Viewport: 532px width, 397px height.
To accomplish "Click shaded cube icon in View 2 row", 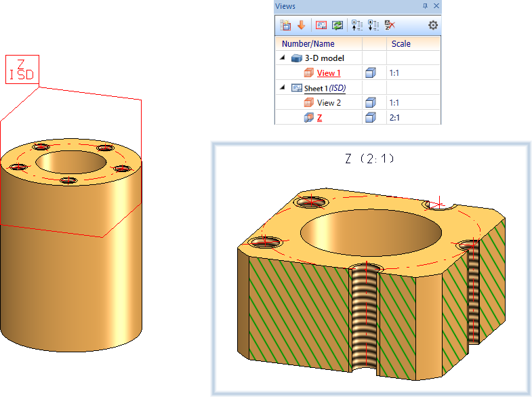I will pyautogui.click(x=371, y=103).
